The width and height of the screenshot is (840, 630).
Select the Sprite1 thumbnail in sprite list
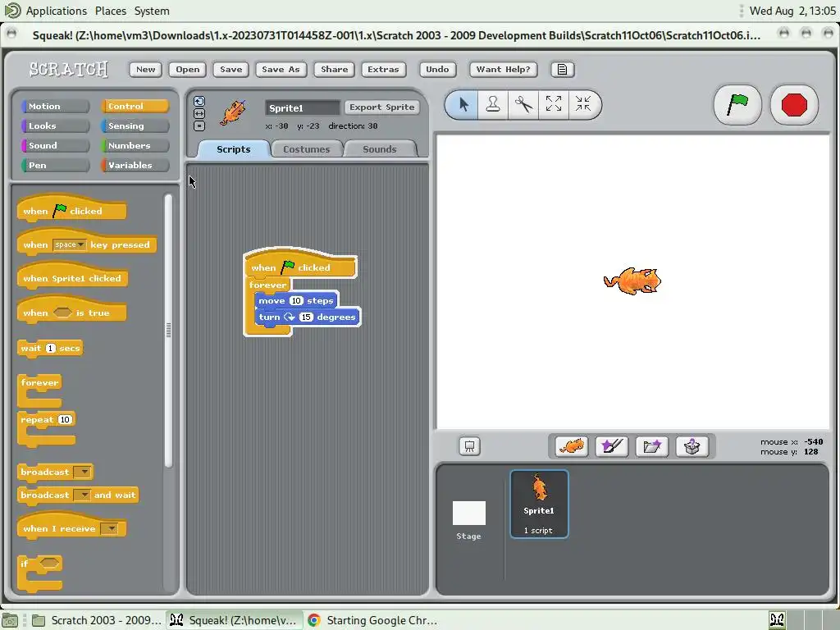point(539,504)
